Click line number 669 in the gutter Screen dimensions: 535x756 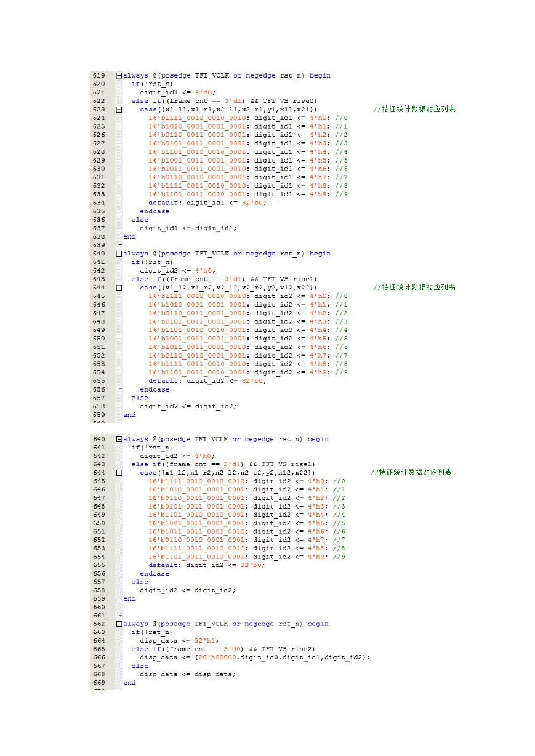pos(98,683)
